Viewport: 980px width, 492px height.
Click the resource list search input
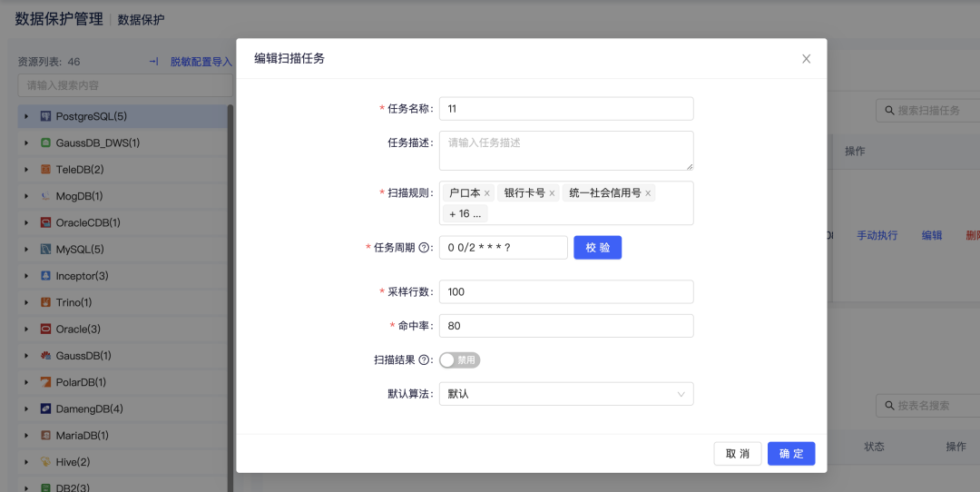pos(125,85)
